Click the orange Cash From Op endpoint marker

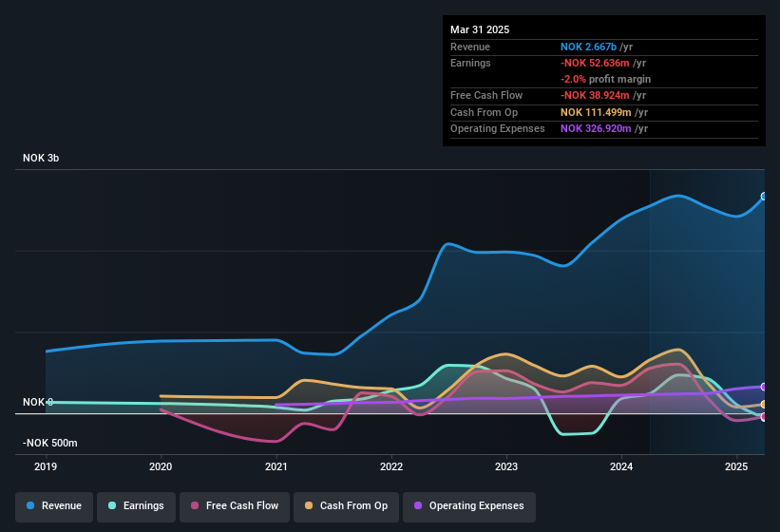pos(765,404)
